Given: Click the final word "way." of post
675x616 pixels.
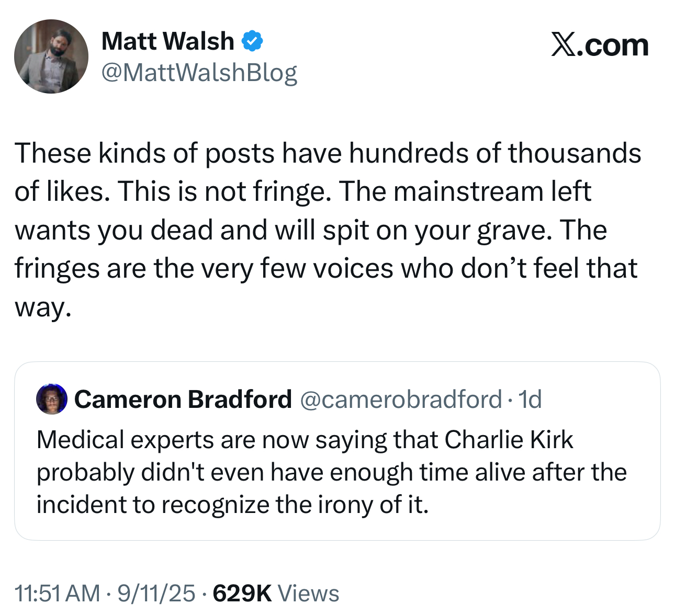Looking at the screenshot, I should 42,307.
